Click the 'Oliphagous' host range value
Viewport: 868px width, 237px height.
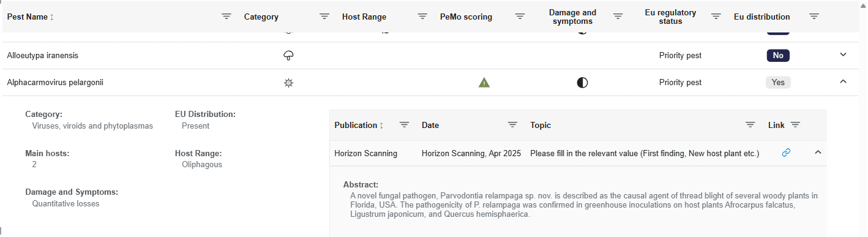[202, 165]
